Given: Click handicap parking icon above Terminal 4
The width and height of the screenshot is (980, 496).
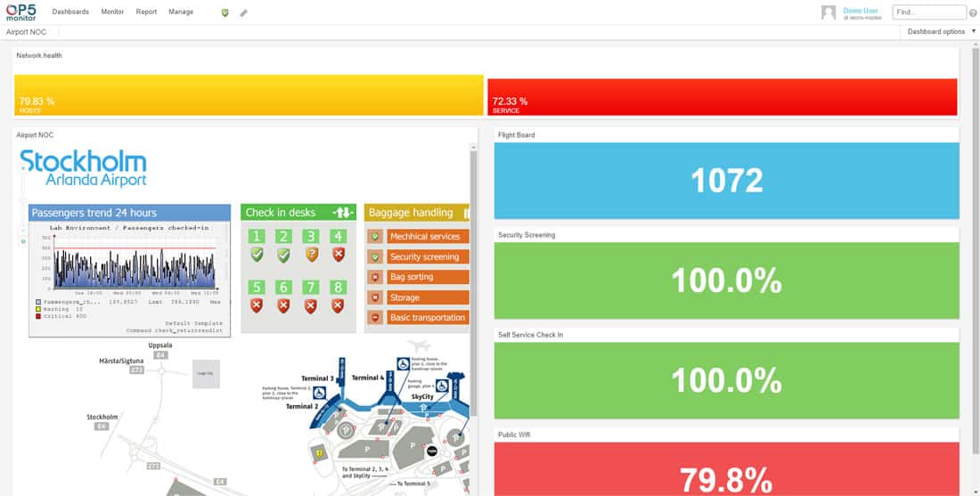Looking at the screenshot, I should click(x=404, y=363).
